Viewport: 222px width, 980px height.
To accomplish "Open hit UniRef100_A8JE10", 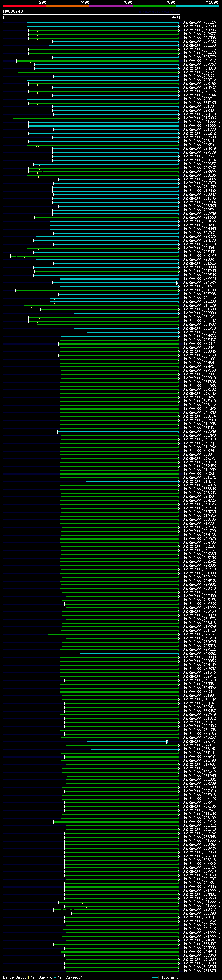I will pyautogui.click(x=199, y=23).
